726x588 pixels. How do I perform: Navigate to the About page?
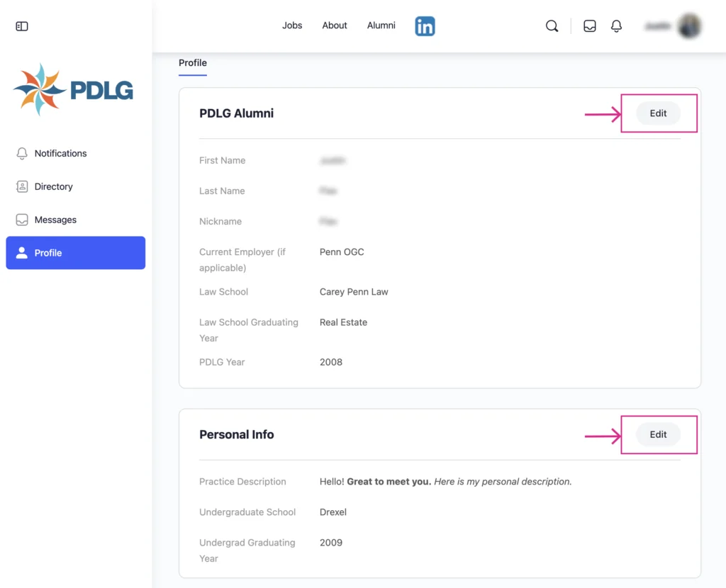coord(334,26)
